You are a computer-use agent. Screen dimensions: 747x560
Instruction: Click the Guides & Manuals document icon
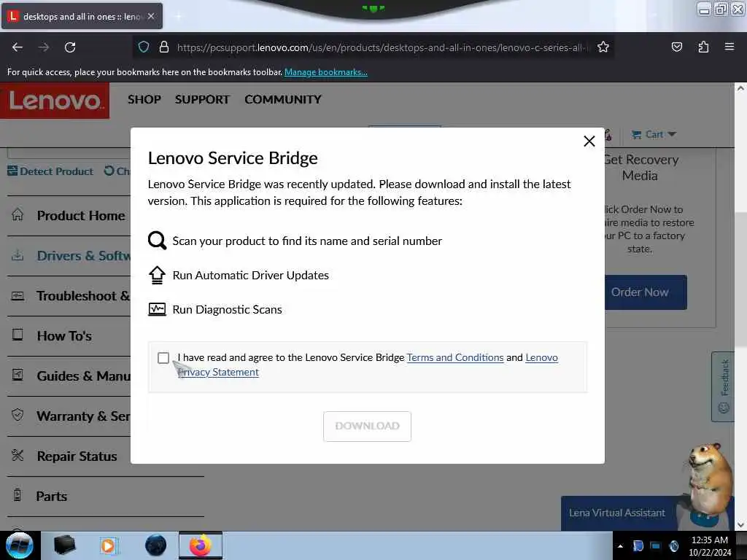[18, 375]
